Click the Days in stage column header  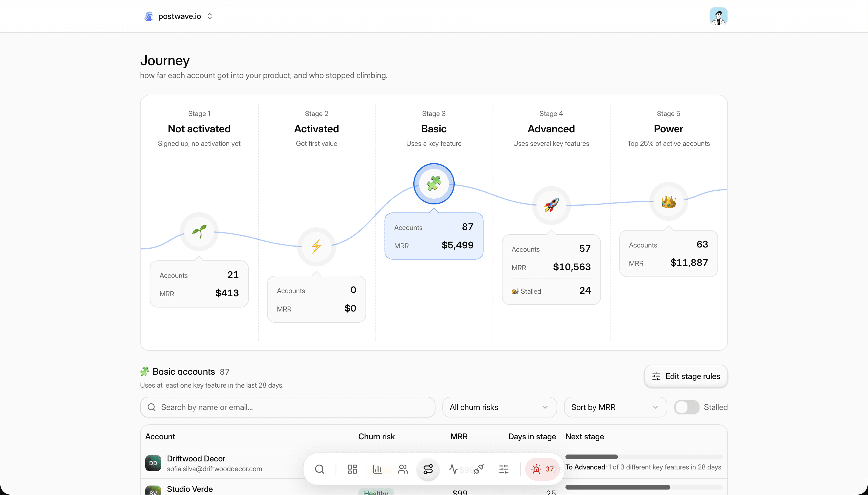[x=532, y=436]
